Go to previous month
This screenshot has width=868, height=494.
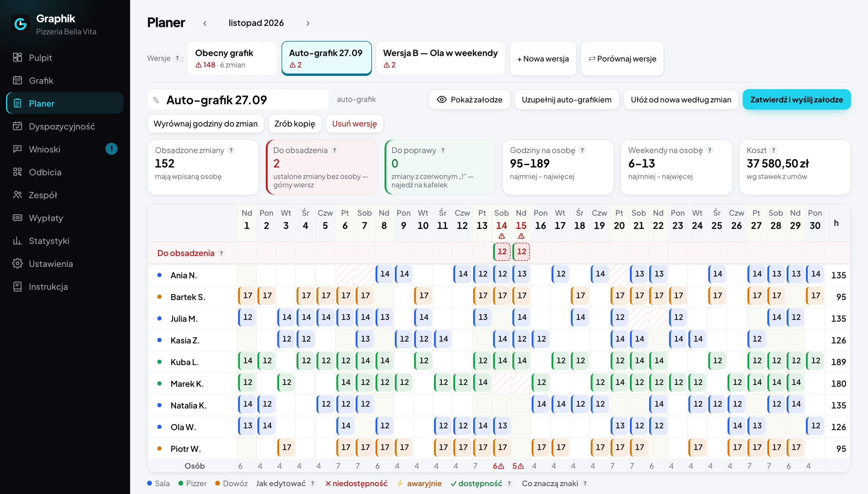pos(205,23)
